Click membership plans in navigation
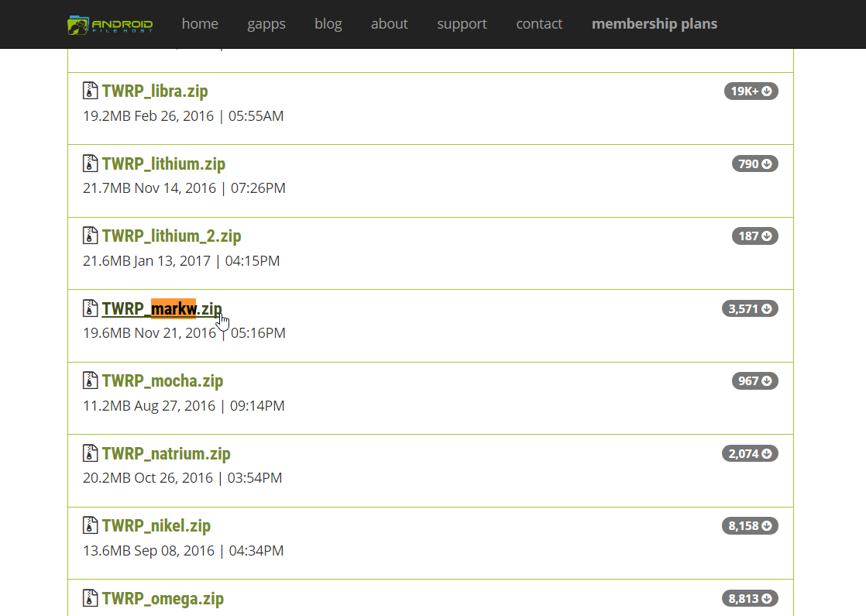The image size is (866, 616). [655, 24]
